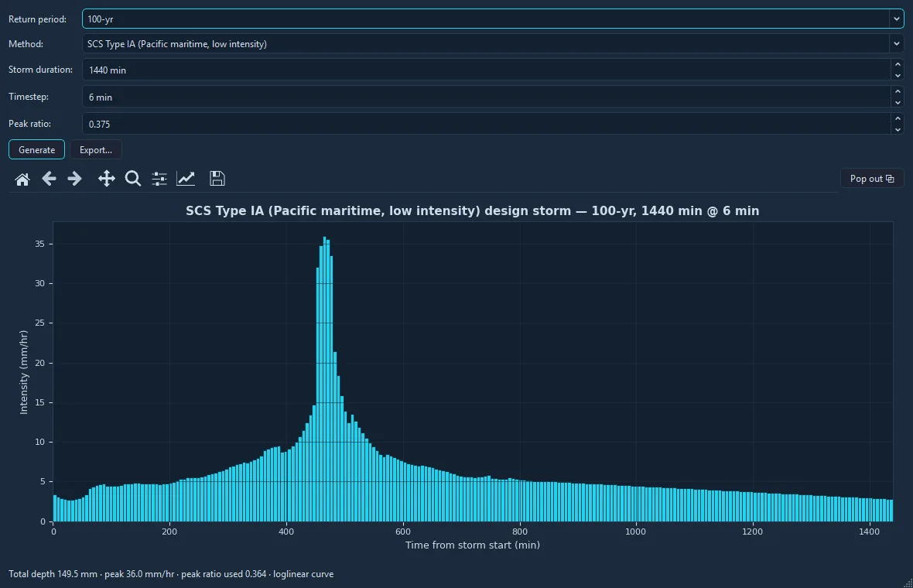Focus the Peak ratio input field
The image size is (913, 588).
point(486,124)
